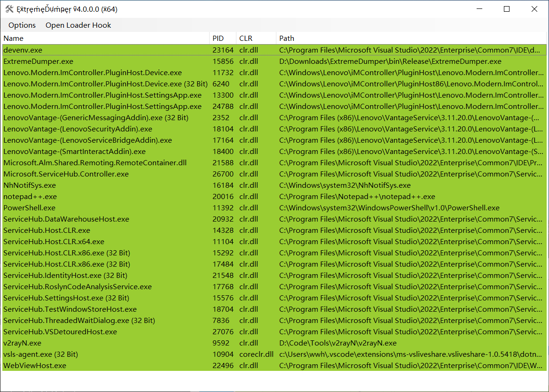549x392 pixels.
Task: Click path C:\Program Files\Notepad++\notepad++.exe
Action: (357, 197)
